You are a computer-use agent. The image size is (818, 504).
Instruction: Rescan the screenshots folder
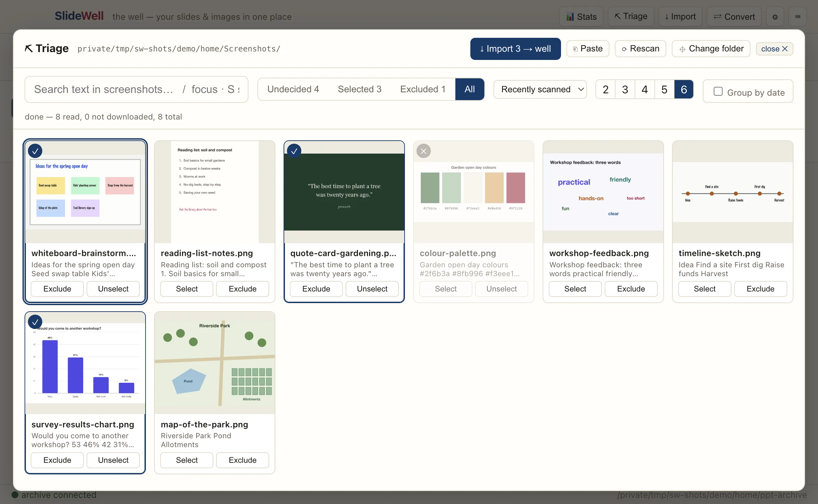click(x=640, y=49)
